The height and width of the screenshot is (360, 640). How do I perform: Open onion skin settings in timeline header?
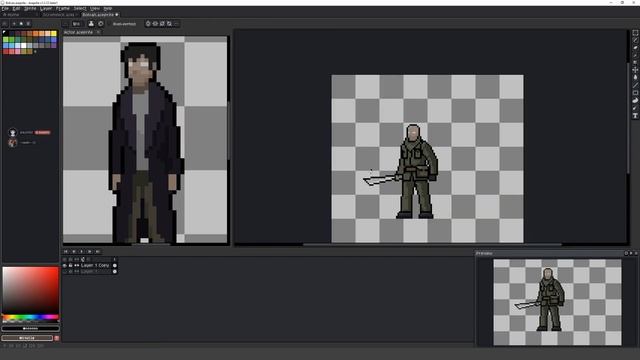pos(83,259)
